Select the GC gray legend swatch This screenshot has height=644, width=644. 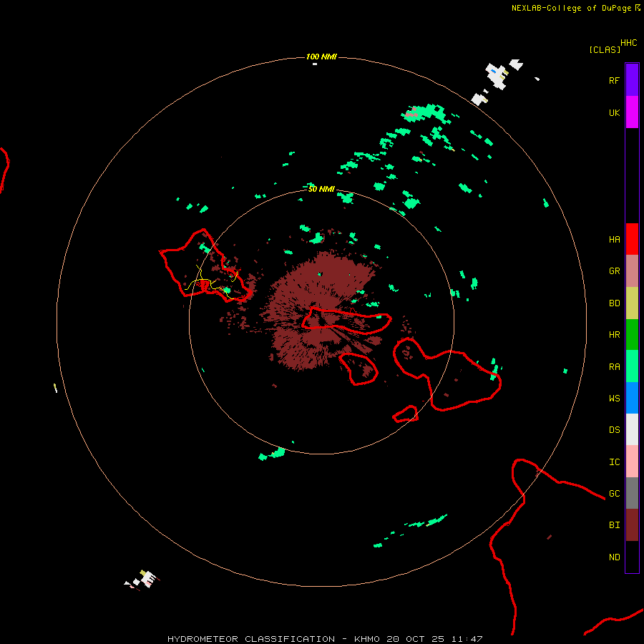(x=632, y=493)
